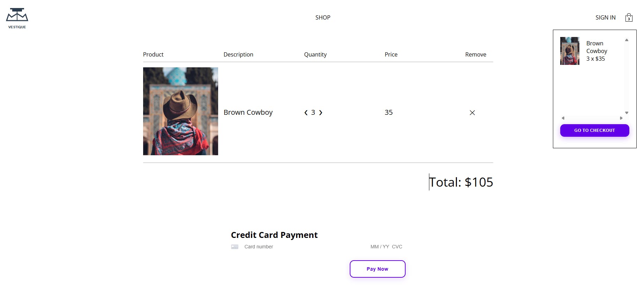This screenshot has height=300, width=644.
Task: Go to the SIGN IN page
Action: (605, 17)
